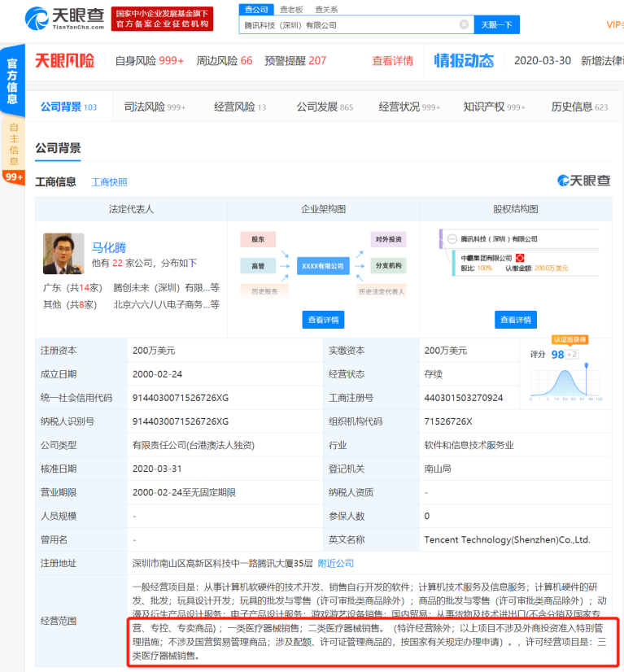Click industry value 软件和信息技术服务业
The width and height of the screenshot is (624, 672).
coord(469,445)
